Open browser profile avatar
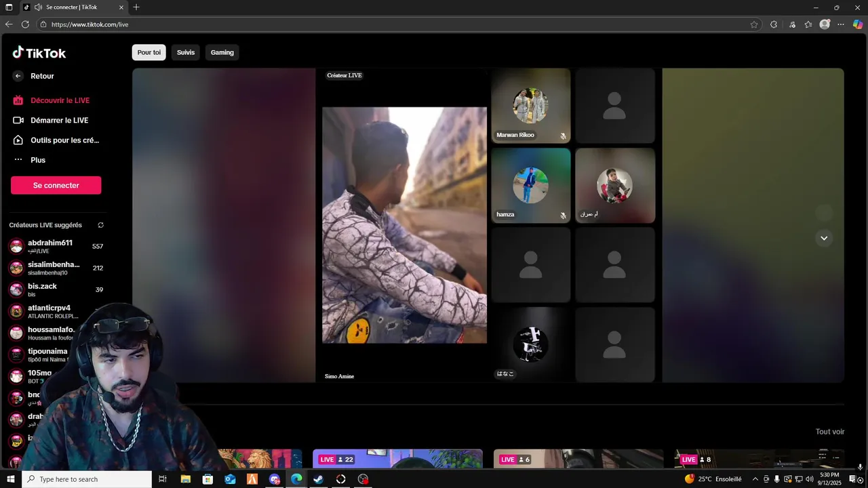The image size is (868, 488). [x=825, y=24]
